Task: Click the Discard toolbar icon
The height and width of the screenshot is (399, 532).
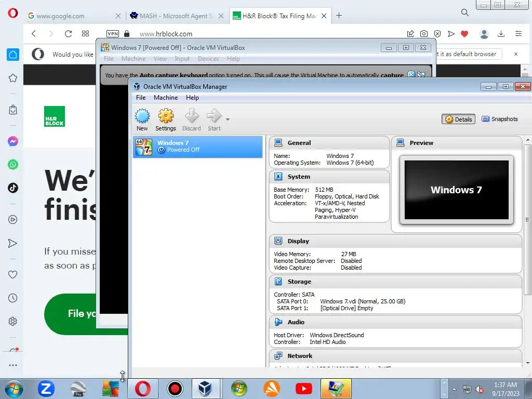Action: pyautogui.click(x=192, y=120)
